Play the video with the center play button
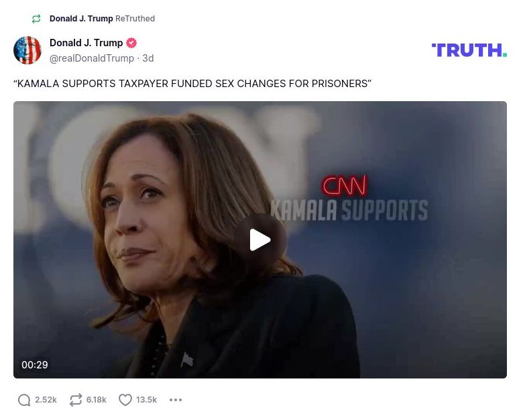 (x=260, y=240)
